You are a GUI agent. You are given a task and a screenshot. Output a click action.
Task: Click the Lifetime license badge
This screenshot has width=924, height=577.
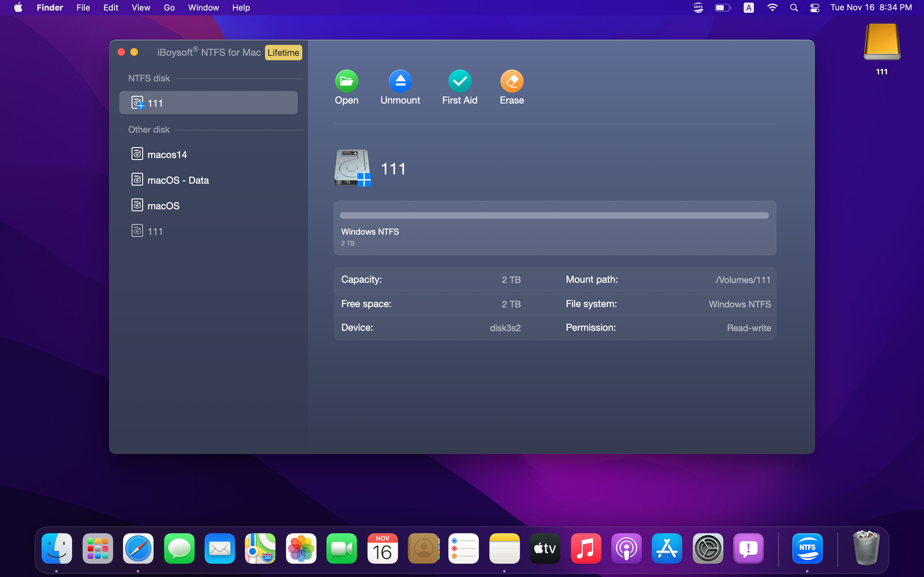283,53
